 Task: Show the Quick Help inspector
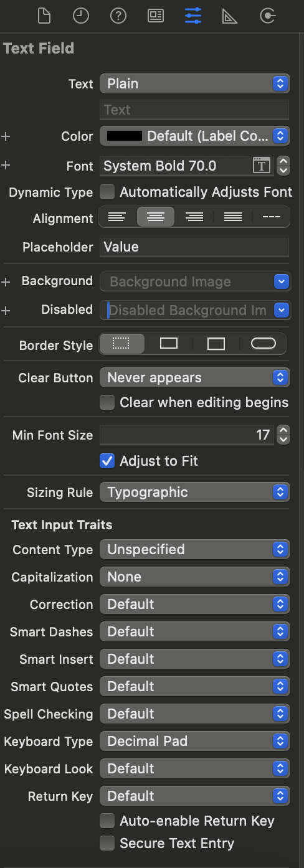click(x=118, y=16)
